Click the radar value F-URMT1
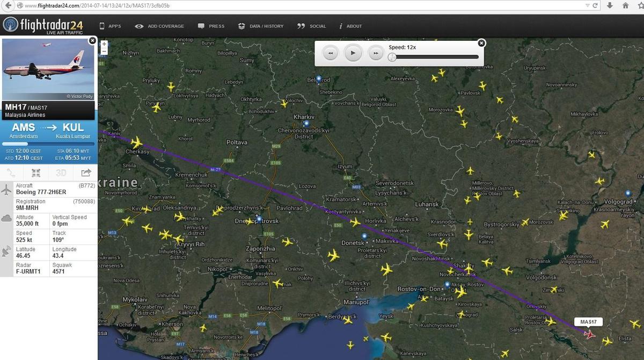The width and height of the screenshot is (644, 360). pos(28,272)
